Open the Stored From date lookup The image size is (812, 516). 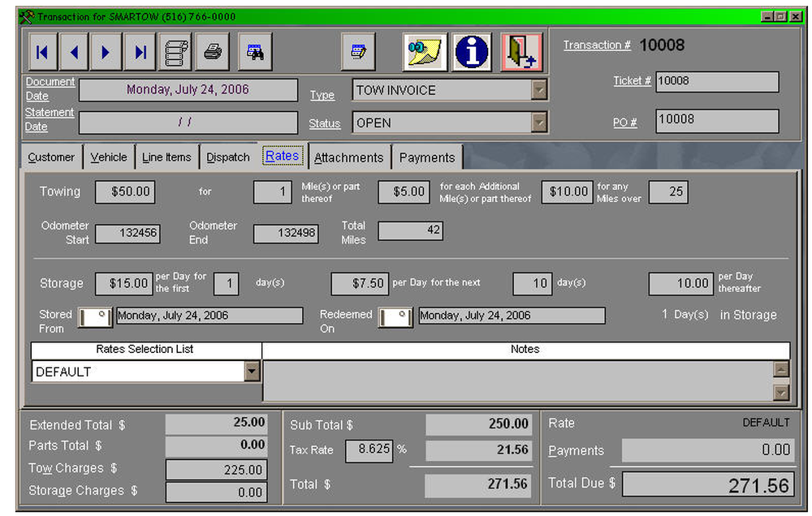click(94, 317)
